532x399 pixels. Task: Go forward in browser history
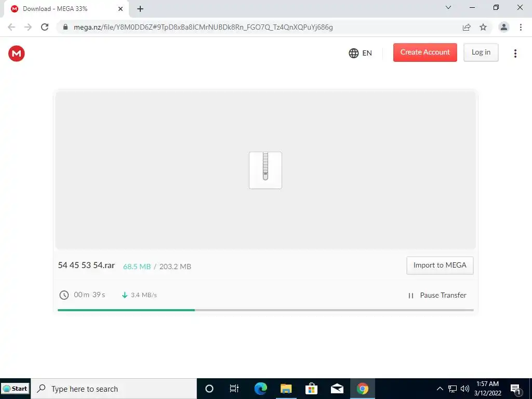point(28,27)
